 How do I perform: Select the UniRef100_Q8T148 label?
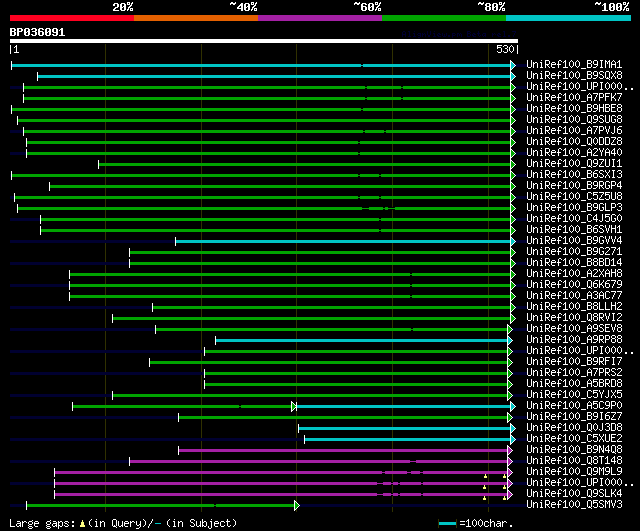tap(574, 461)
